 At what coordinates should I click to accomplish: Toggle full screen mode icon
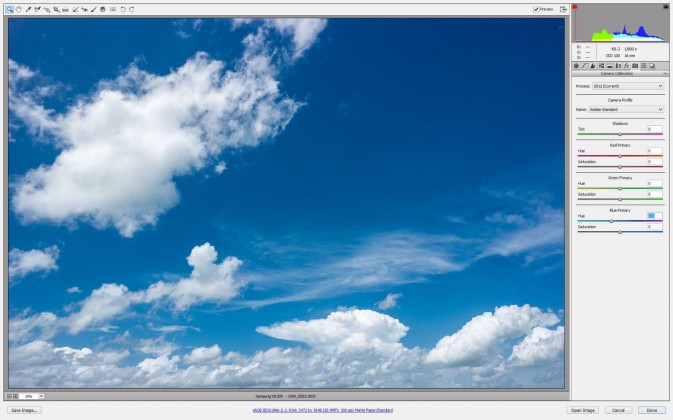[563, 9]
